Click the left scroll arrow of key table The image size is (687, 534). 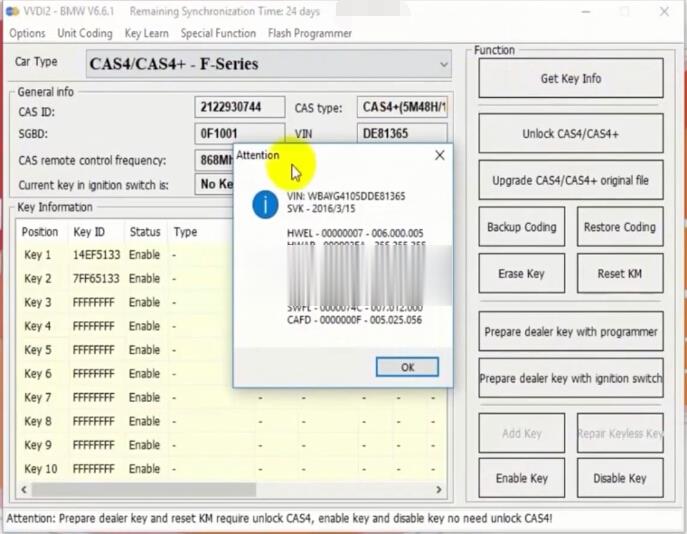point(24,489)
